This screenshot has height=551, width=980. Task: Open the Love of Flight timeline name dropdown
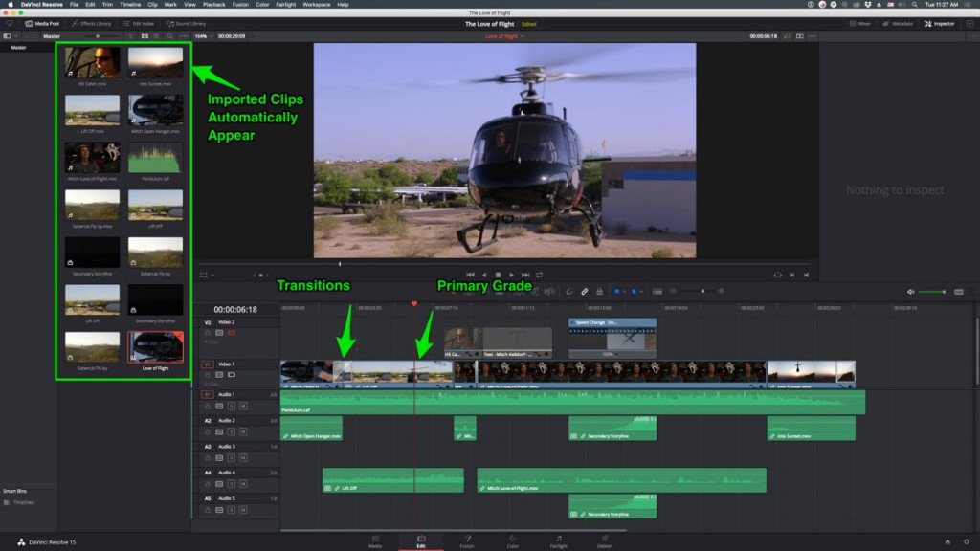(505, 36)
